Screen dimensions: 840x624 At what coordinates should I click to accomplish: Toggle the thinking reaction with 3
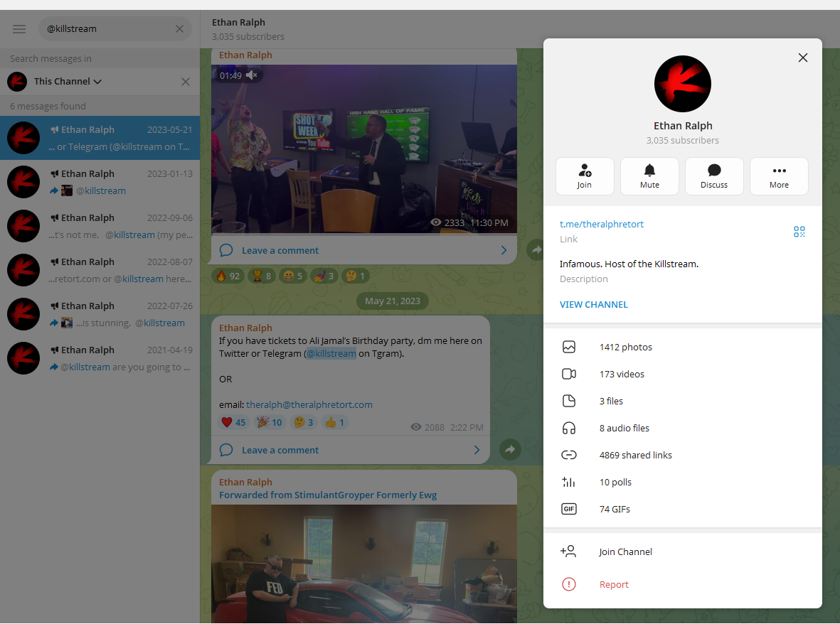303,422
